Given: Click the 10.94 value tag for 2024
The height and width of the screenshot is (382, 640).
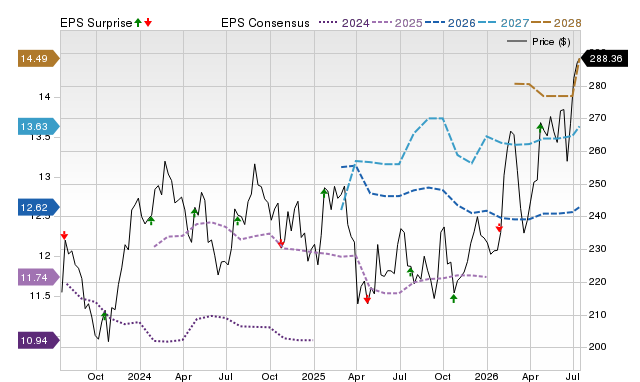Looking at the screenshot, I should (38, 340).
